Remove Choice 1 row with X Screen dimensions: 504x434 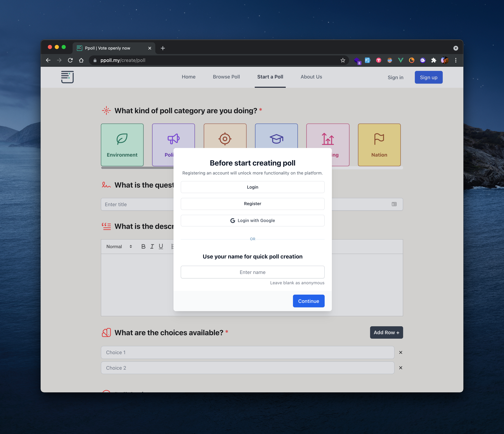click(401, 352)
